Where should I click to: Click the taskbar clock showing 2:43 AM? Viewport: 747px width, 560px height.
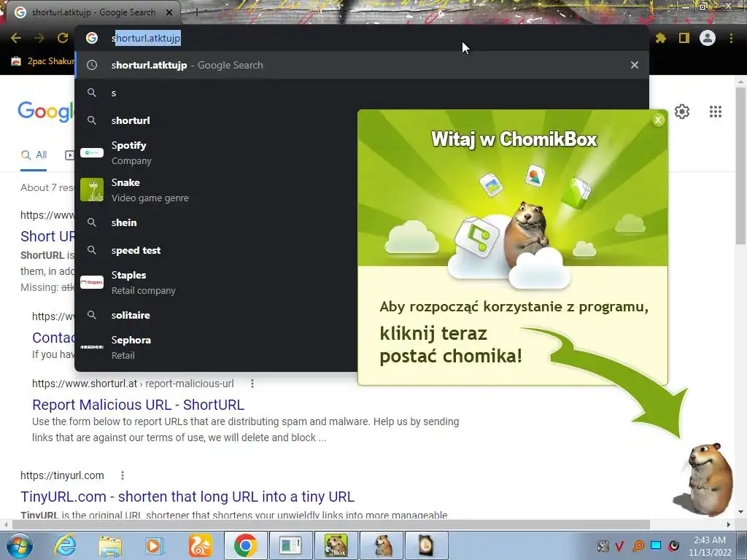pos(710,545)
